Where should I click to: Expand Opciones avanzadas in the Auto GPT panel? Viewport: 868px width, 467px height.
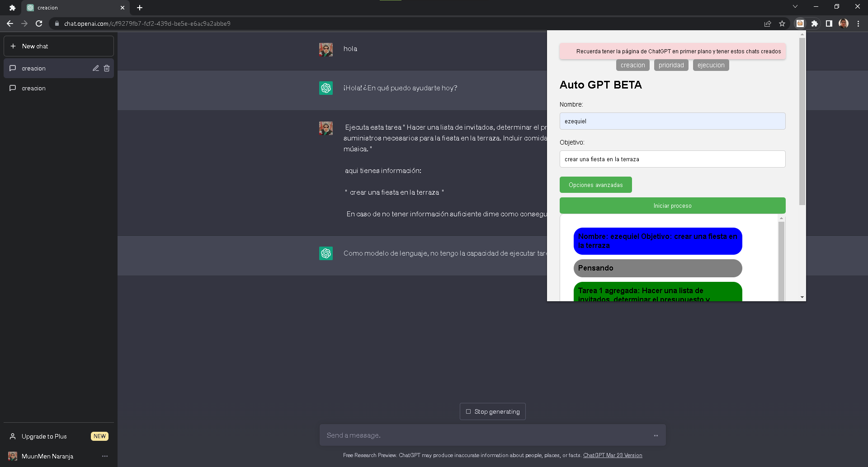(595, 185)
